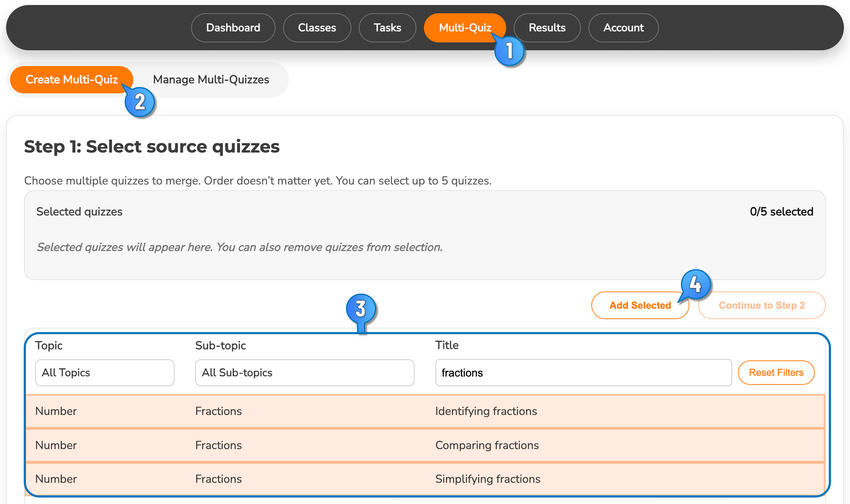
Task: Switch to the Tasks tab
Action: 387,28
